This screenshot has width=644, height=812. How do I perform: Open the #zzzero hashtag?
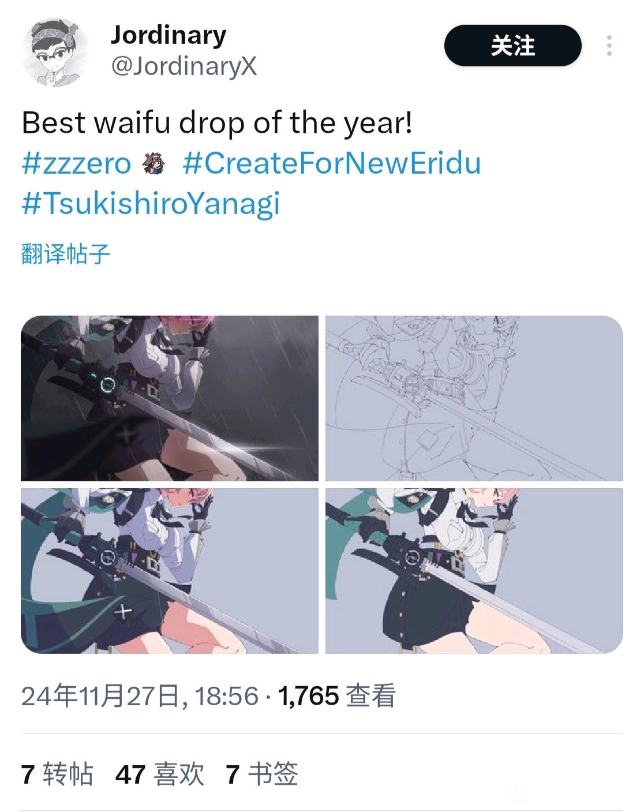pos(76,163)
